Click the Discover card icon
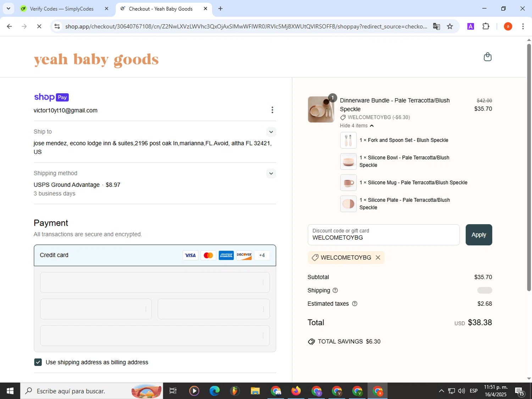This screenshot has width=532, height=399. tap(244, 255)
